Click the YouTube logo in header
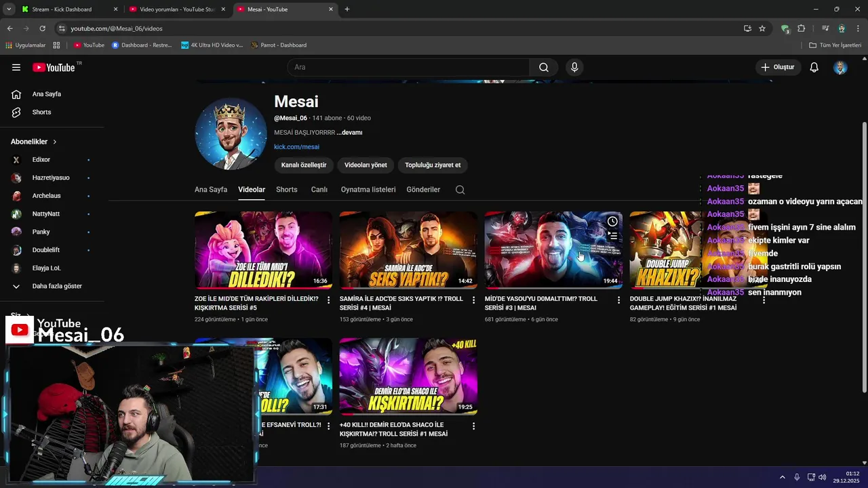The height and width of the screenshot is (488, 868). [54, 67]
